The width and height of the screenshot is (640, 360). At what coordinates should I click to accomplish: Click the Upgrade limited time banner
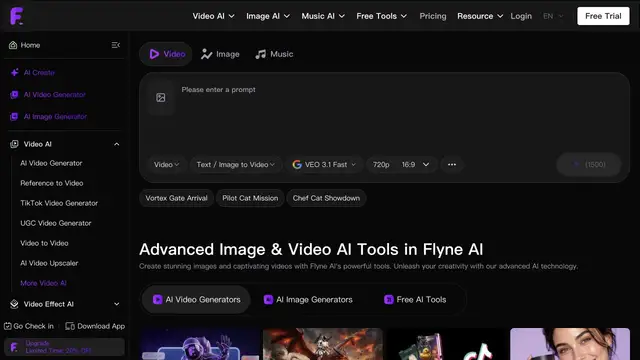(x=64, y=347)
